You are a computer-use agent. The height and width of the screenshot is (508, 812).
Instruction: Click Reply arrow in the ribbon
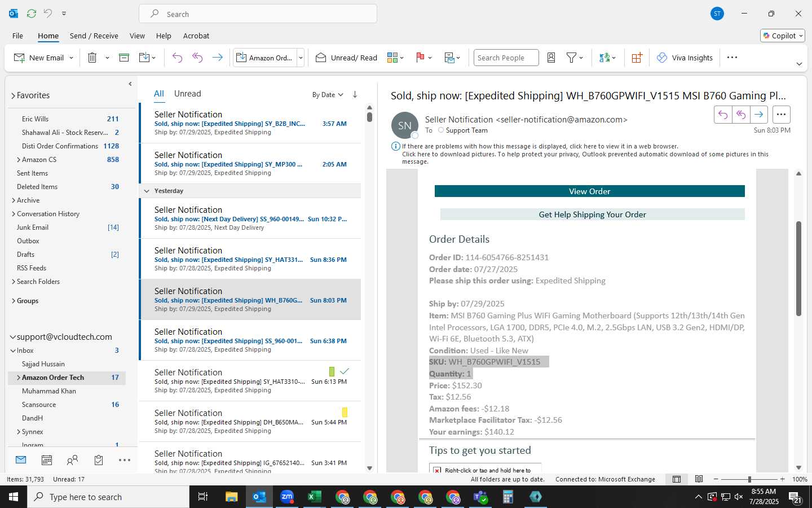click(x=177, y=58)
